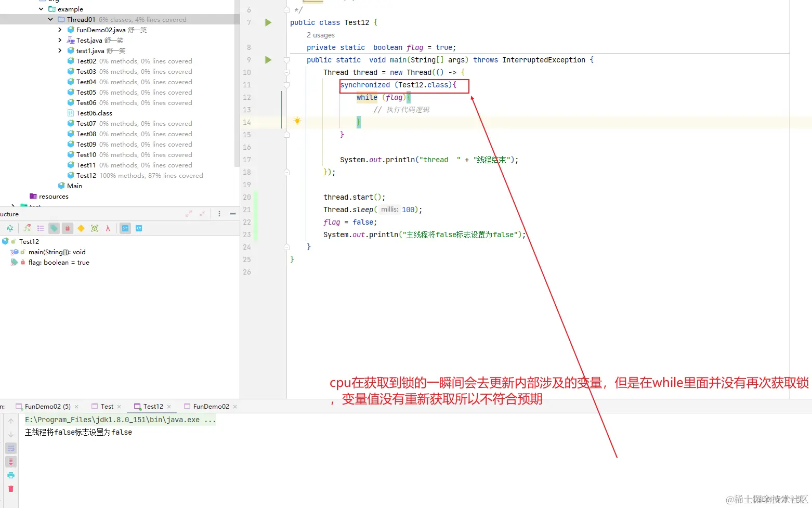Expand FunDemo02.java node
This screenshot has width=812, height=508.
tap(60, 30)
